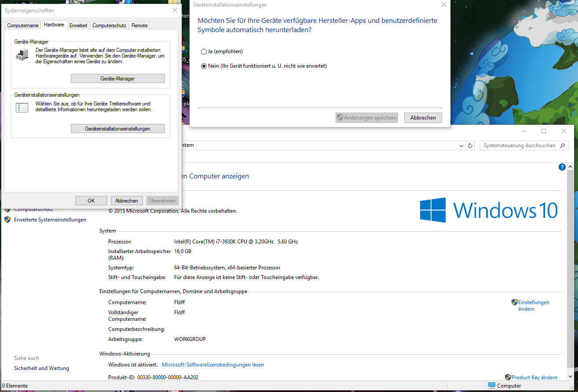Click shield icon beside Product Key ändern
The image size is (578, 392).
[508, 377]
